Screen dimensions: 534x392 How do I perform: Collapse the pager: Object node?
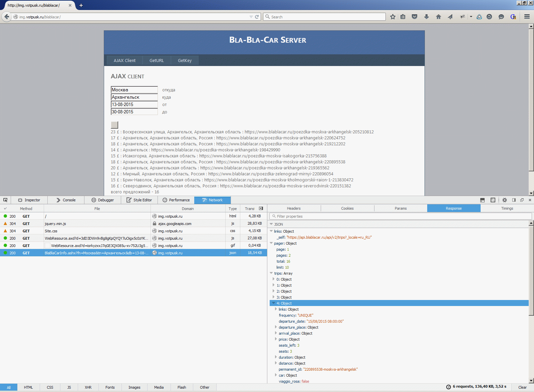271,243
